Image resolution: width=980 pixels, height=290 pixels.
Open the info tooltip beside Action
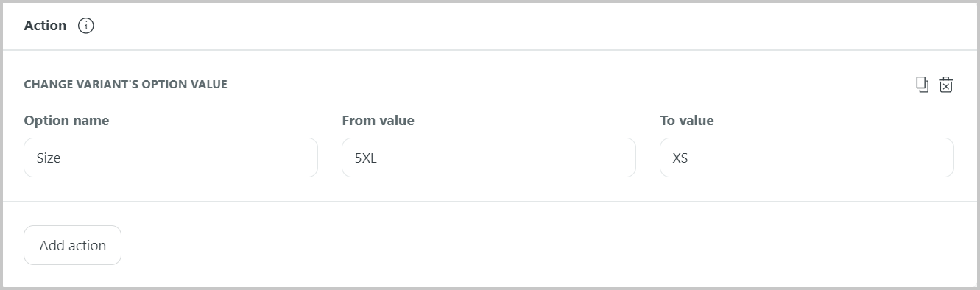tap(86, 26)
